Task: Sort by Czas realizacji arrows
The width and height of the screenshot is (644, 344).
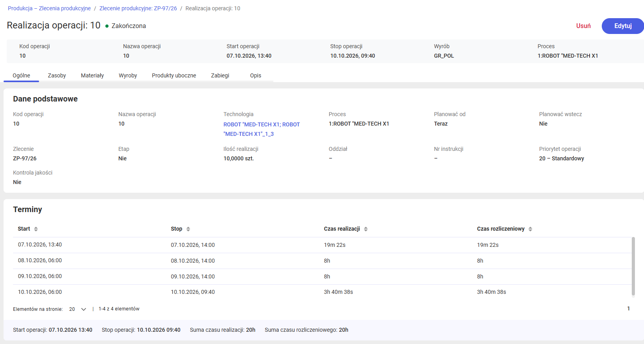Action: (366, 229)
